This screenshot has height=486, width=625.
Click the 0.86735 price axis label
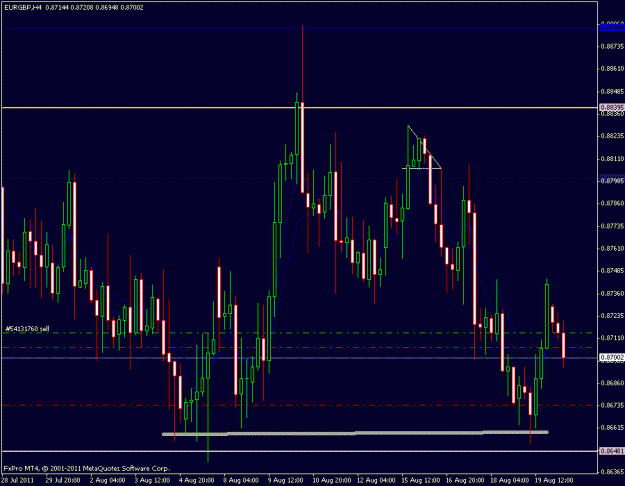(613, 405)
